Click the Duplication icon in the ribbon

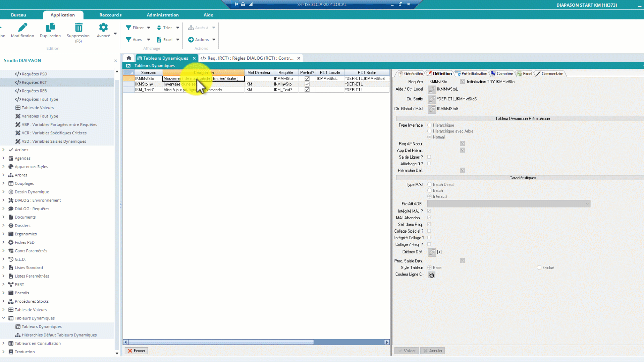click(x=50, y=28)
